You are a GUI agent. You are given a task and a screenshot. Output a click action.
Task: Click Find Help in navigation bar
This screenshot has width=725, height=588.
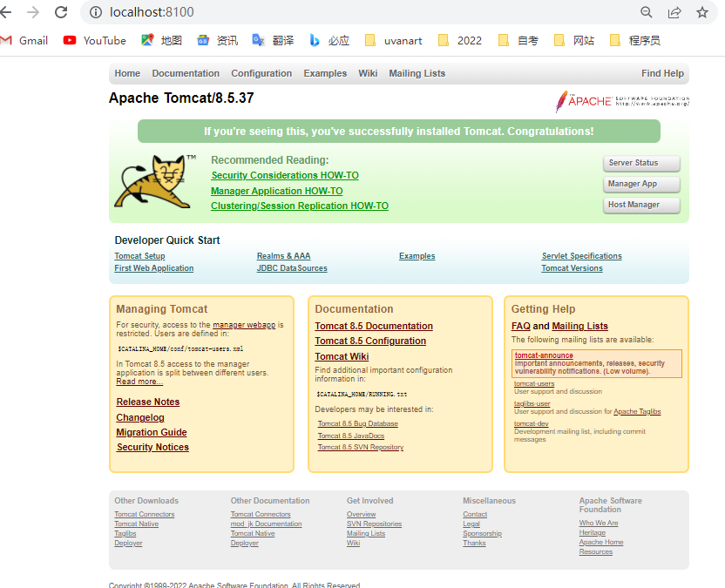tap(662, 73)
